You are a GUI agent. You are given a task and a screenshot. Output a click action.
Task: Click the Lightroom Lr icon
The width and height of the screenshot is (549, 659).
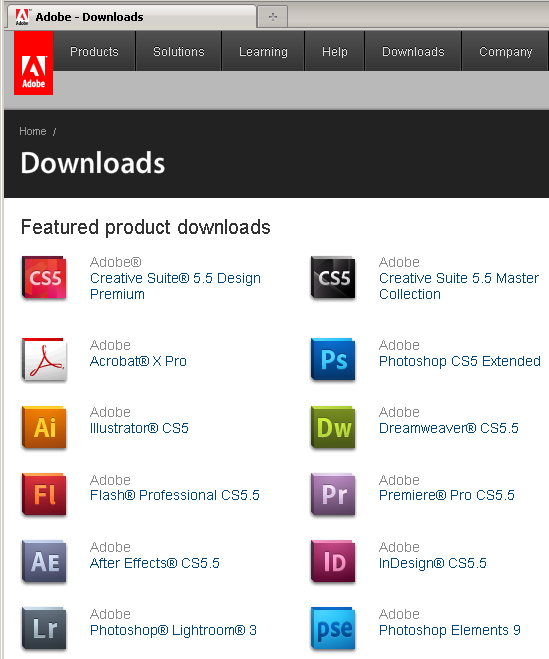tap(44, 629)
